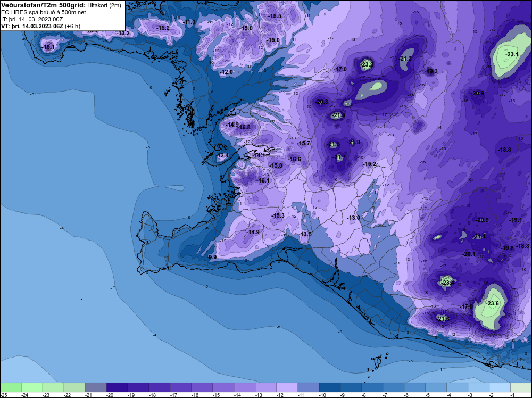The width and height of the screenshot is (532, 398).
Task: Pick the pale blue legend swatch labeled -2
Action: pyautogui.click(x=500, y=387)
